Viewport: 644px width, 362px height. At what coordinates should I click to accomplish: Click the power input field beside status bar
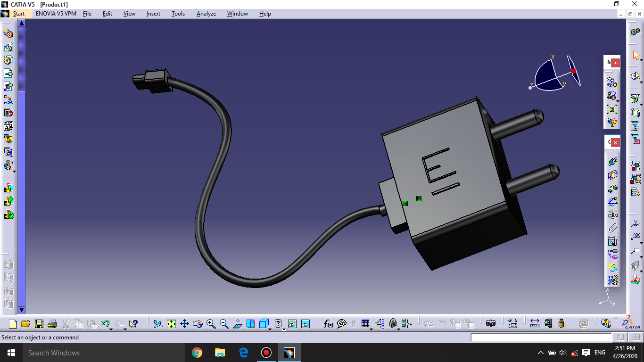(x=541, y=337)
